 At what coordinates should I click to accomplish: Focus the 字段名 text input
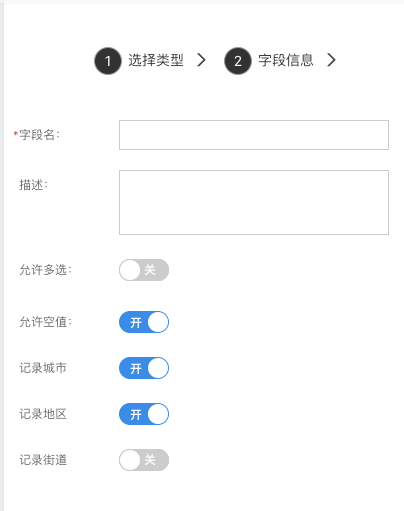click(254, 135)
